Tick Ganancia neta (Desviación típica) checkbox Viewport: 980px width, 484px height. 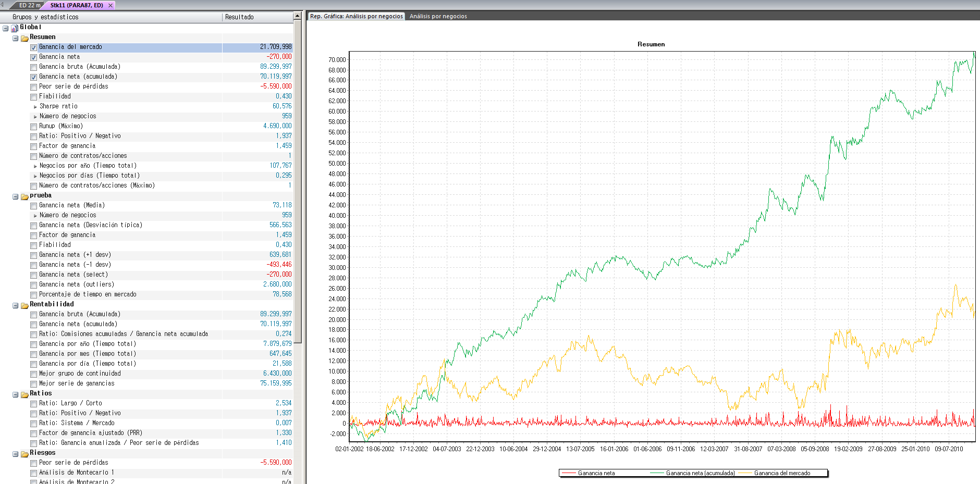(33, 226)
